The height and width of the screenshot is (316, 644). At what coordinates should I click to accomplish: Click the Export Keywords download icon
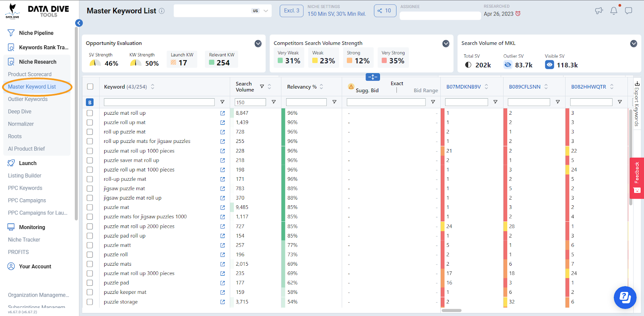click(x=637, y=83)
